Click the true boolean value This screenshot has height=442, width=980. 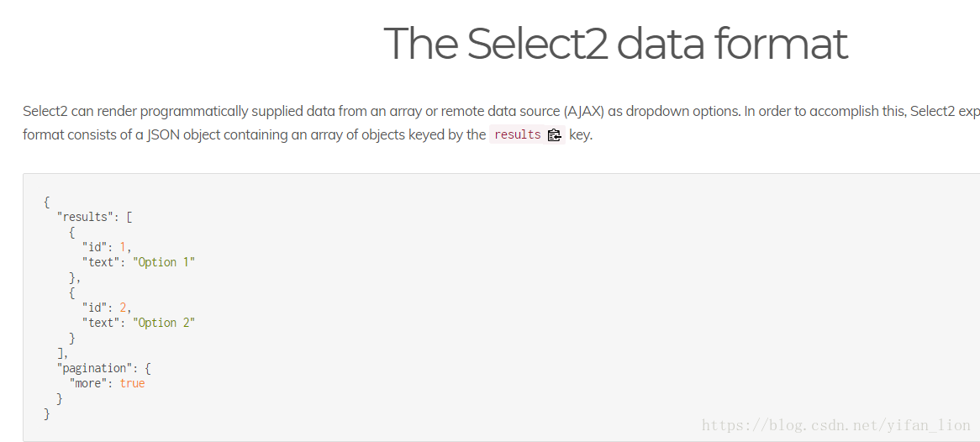click(133, 383)
